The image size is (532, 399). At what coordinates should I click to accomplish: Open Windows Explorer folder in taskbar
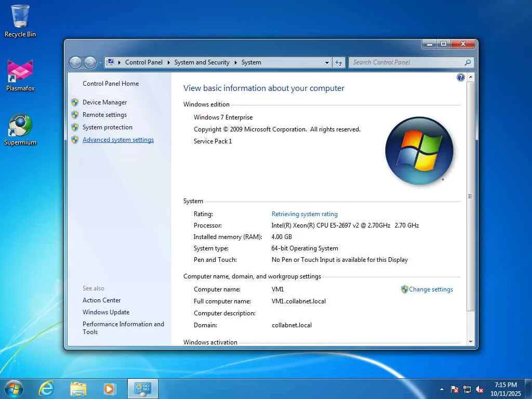pyautogui.click(x=78, y=389)
